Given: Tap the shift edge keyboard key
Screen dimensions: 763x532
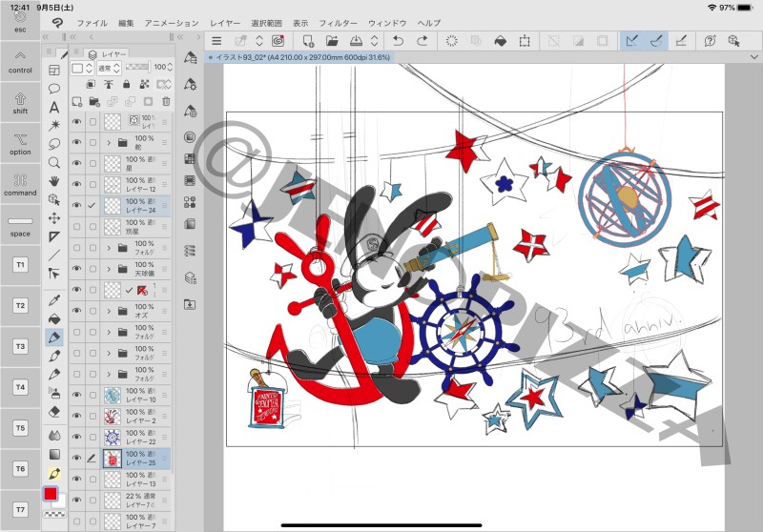Looking at the screenshot, I should tap(20, 102).
